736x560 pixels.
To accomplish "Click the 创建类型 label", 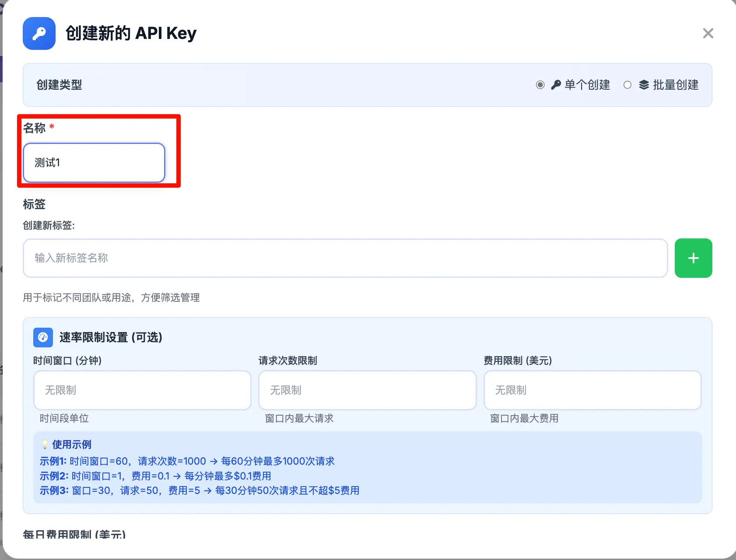I will 59,85.
